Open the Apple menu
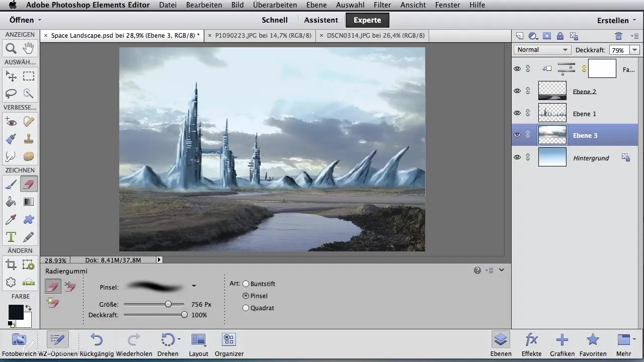The width and height of the screenshot is (644, 362). 12,5
